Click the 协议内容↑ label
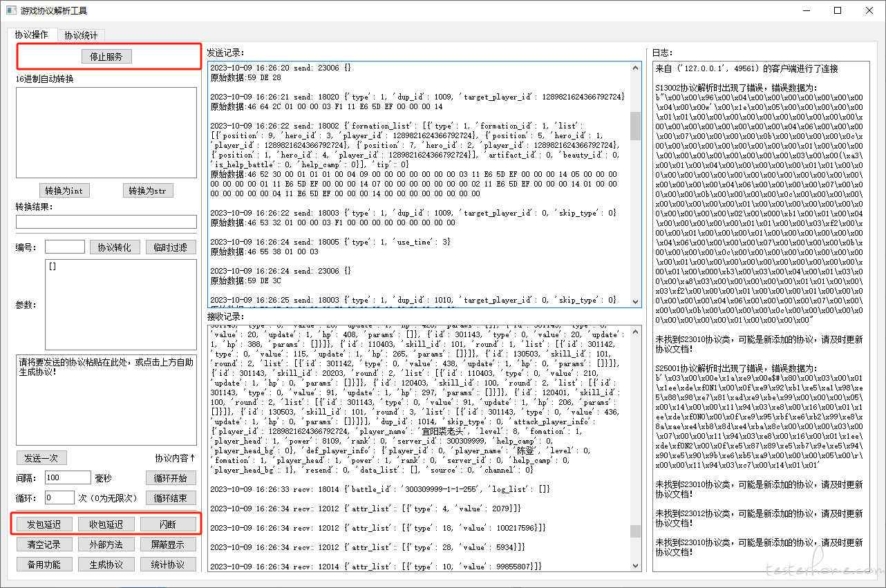This screenshot has height=588, width=886. tap(176, 458)
